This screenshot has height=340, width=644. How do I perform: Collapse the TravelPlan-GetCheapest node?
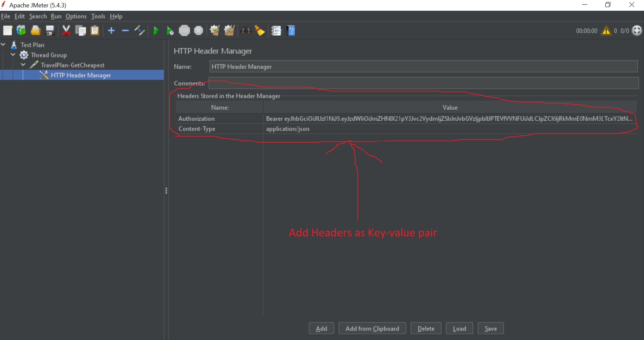click(x=24, y=65)
